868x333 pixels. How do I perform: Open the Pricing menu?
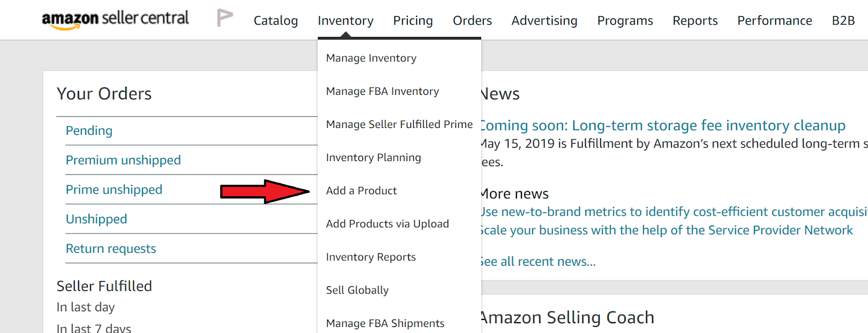[413, 21]
